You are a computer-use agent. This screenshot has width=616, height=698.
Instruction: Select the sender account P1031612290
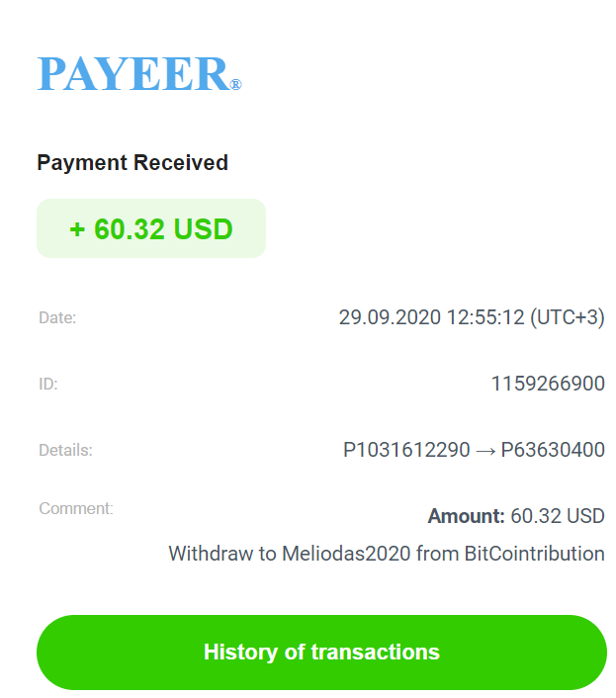pyautogui.click(x=406, y=450)
